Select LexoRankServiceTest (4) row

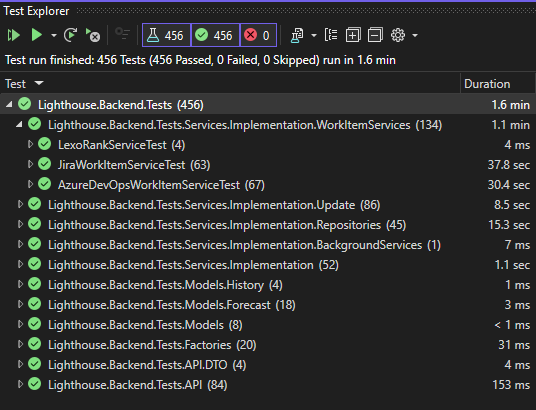(268, 145)
